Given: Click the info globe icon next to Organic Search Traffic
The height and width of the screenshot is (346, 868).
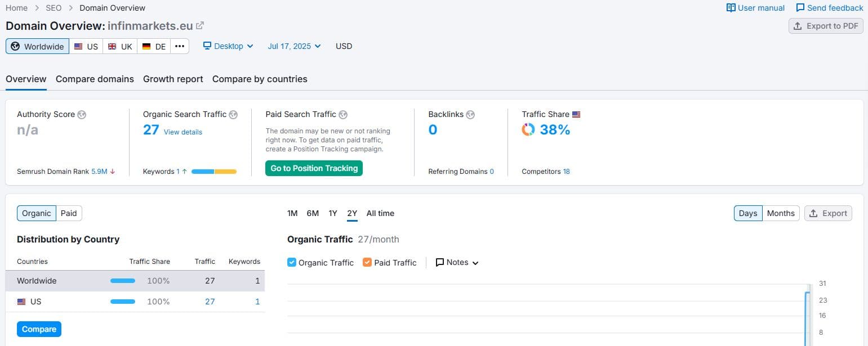Looking at the screenshot, I should click(x=233, y=115).
